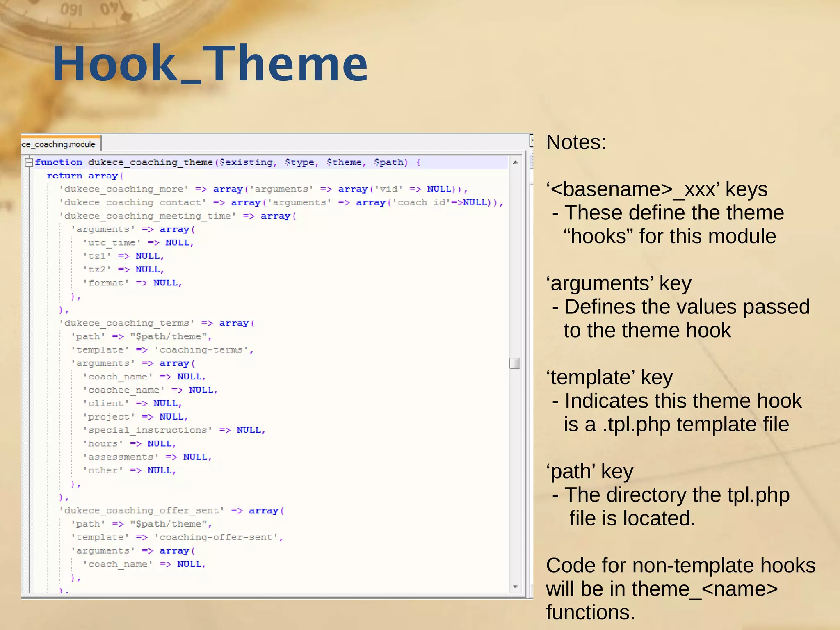The image size is (840, 630).
Task: Click the 'tz2' => NULL line
Action: [x=124, y=269]
